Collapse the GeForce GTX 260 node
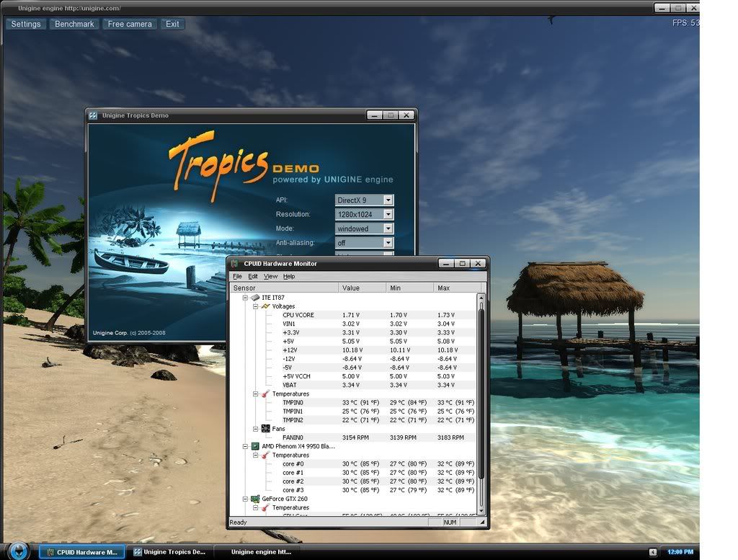738x560 pixels. click(x=245, y=499)
